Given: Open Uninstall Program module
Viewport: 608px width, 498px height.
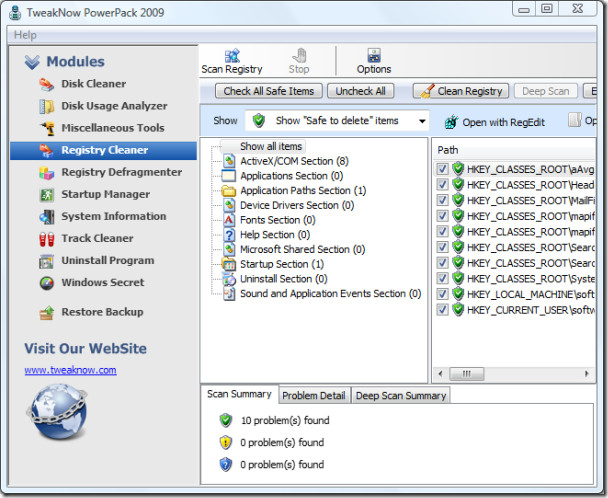Looking at the screenshot, I should click(x=97, y=261).
